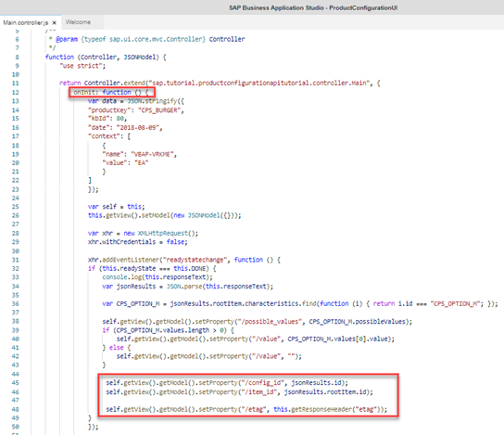Click the Controller.extend return statement line

click(220, 83)
